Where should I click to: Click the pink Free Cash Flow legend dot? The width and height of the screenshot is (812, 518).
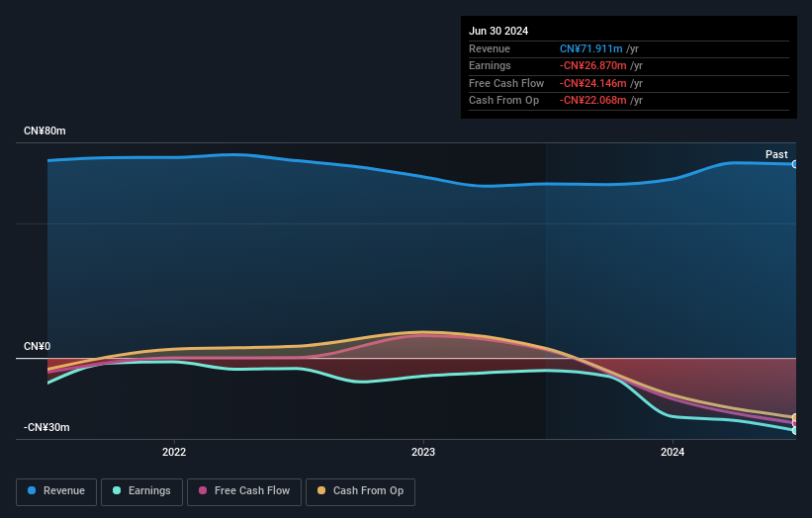203,490
